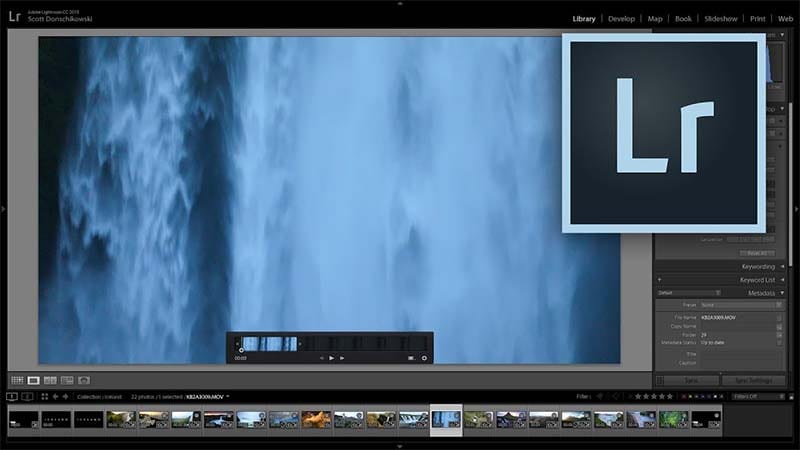Image resolution: width=800 pixels, height=450 pixels.
Task: Click the Caption metadata field
Action: 738,363
